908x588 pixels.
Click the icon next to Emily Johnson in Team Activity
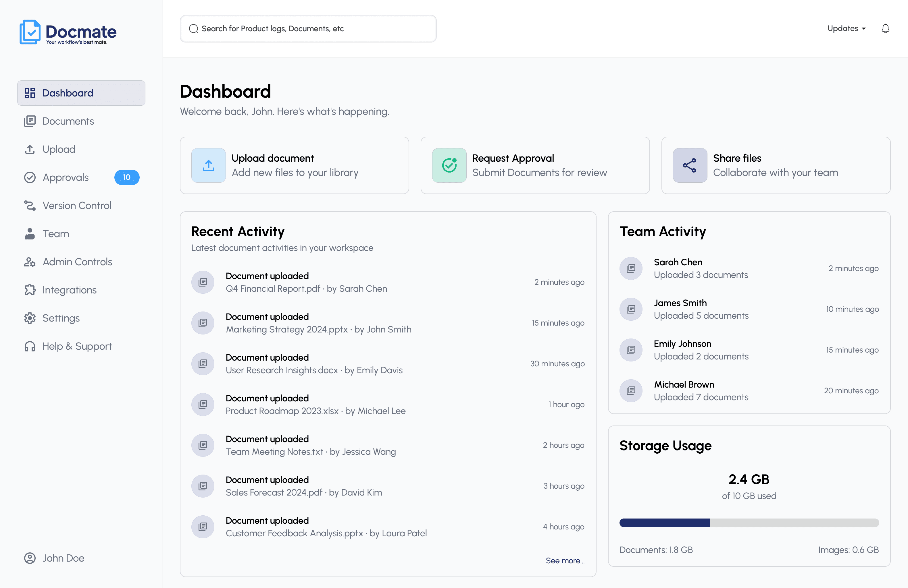click(631, 350)
